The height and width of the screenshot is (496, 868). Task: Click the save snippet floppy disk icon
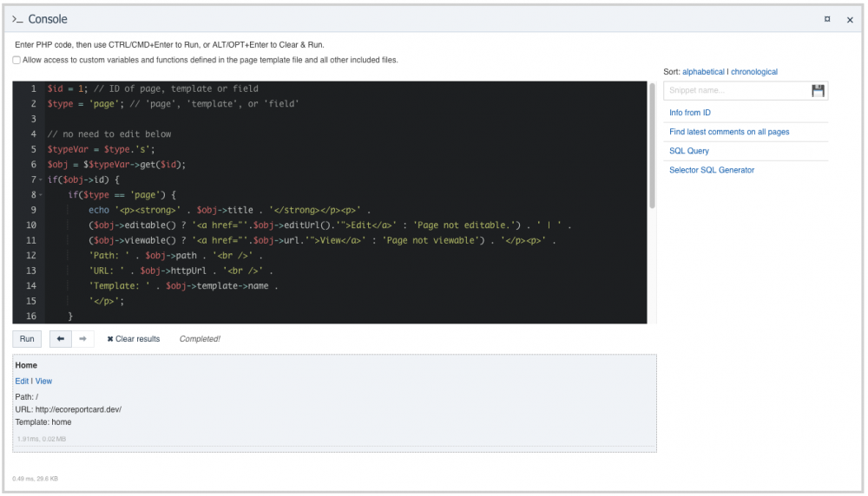[818, 91]
